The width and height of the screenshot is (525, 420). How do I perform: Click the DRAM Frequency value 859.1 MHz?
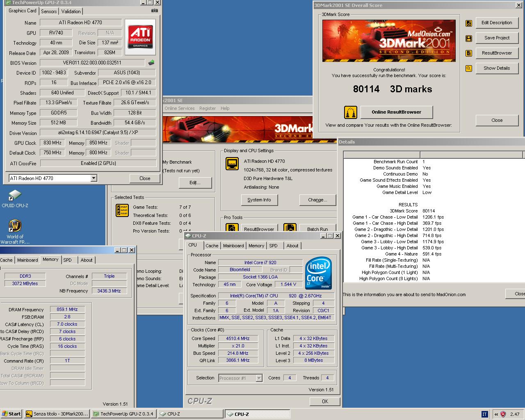pyautogui.click(x=67, y=309)
